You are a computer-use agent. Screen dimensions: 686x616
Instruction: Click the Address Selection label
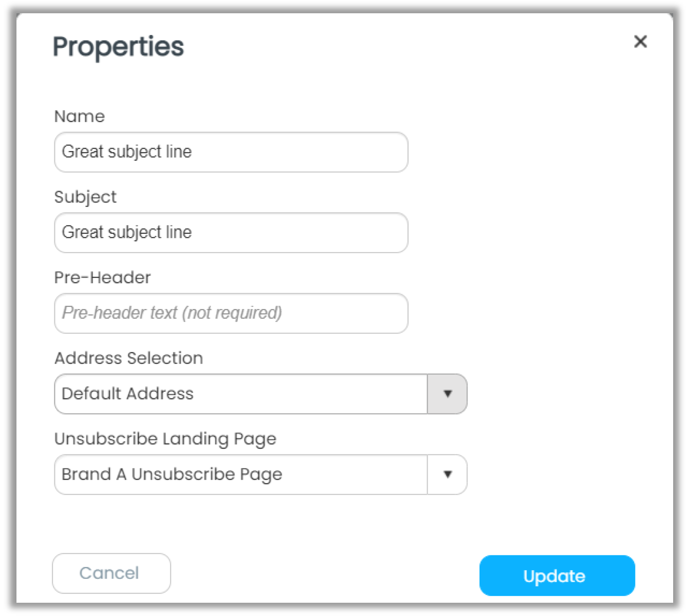[129, 358]
